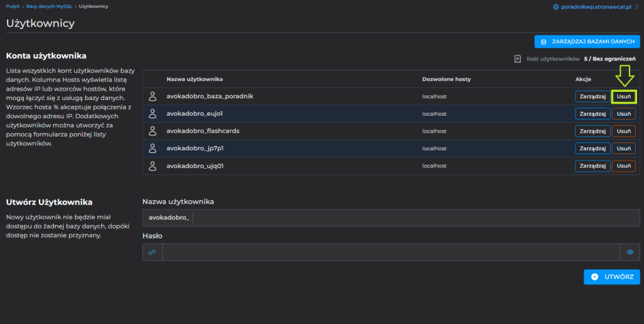The width and height of the screenshot is (644, 324).
Task: Click into the Hasło password field
Action: point(391,252)
